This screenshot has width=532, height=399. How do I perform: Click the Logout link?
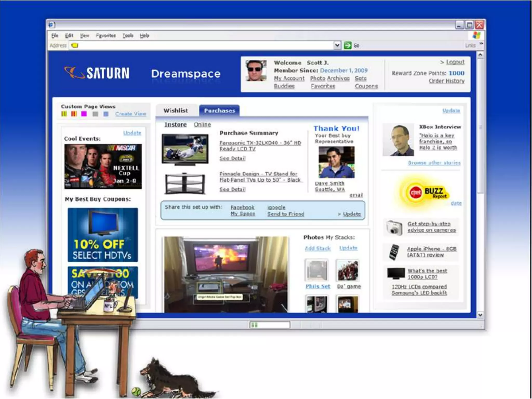[x=455, y=62]
